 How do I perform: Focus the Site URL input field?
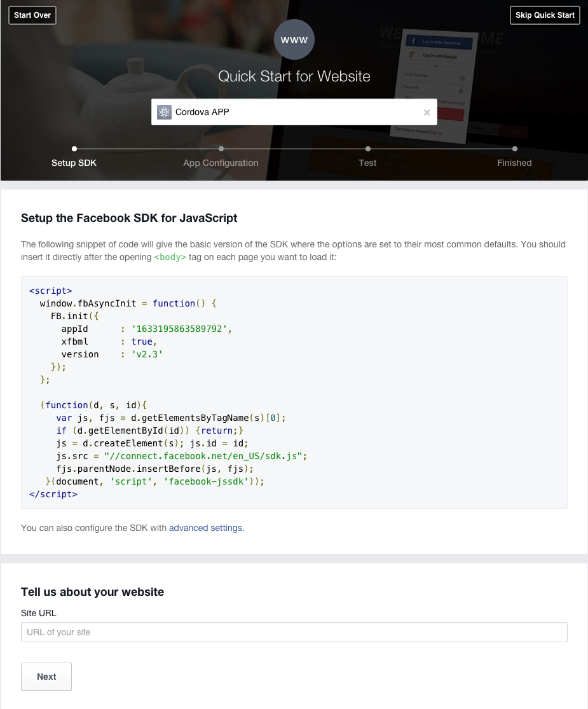pos(294,632)
